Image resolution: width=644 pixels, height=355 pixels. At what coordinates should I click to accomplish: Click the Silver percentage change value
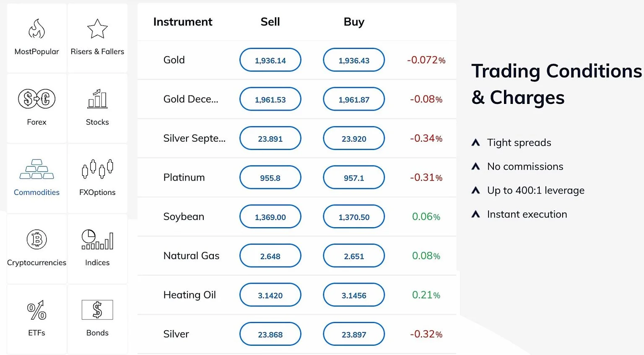point(426,334)
